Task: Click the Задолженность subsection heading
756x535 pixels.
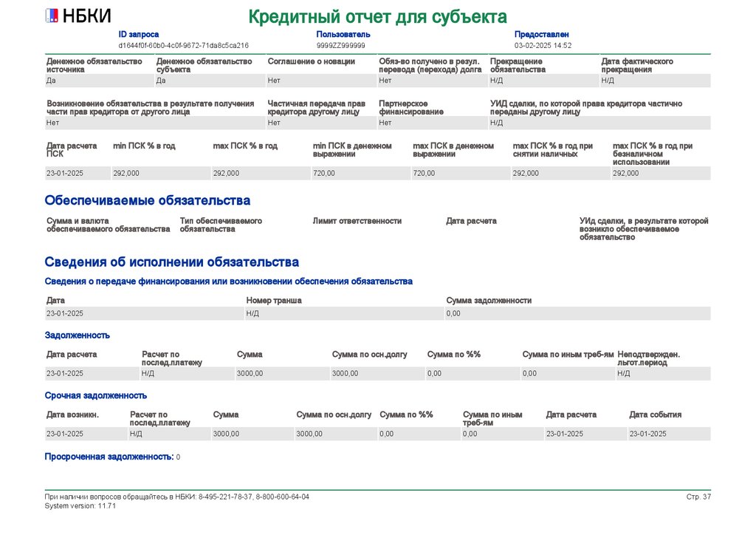Action: coord(77,335)
